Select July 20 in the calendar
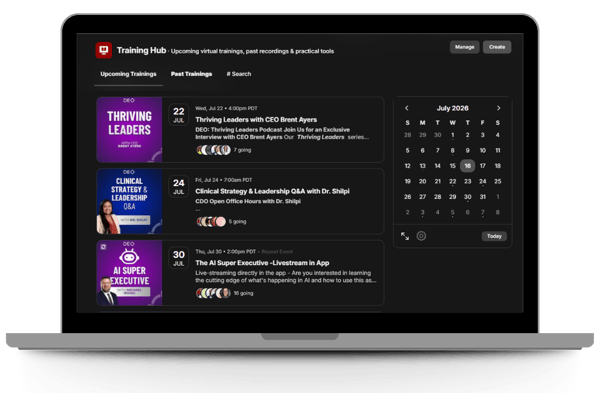600x393 pixels. (422, 181)
